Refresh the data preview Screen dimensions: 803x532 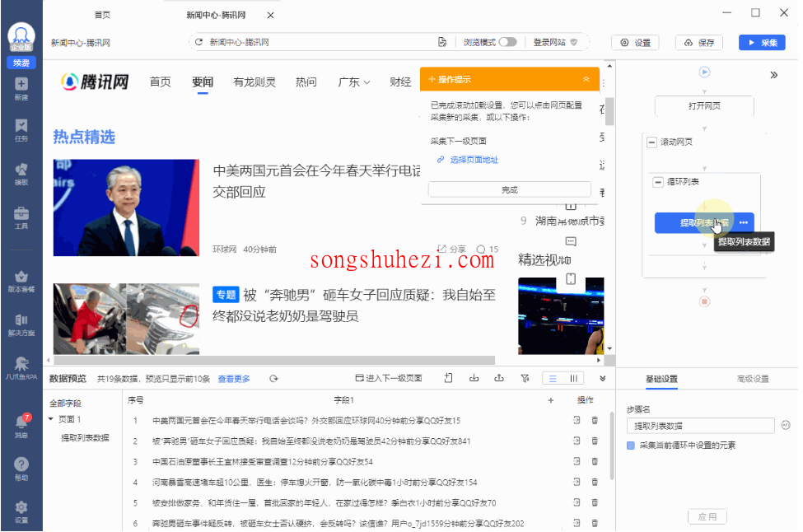[x=273, y=378]
